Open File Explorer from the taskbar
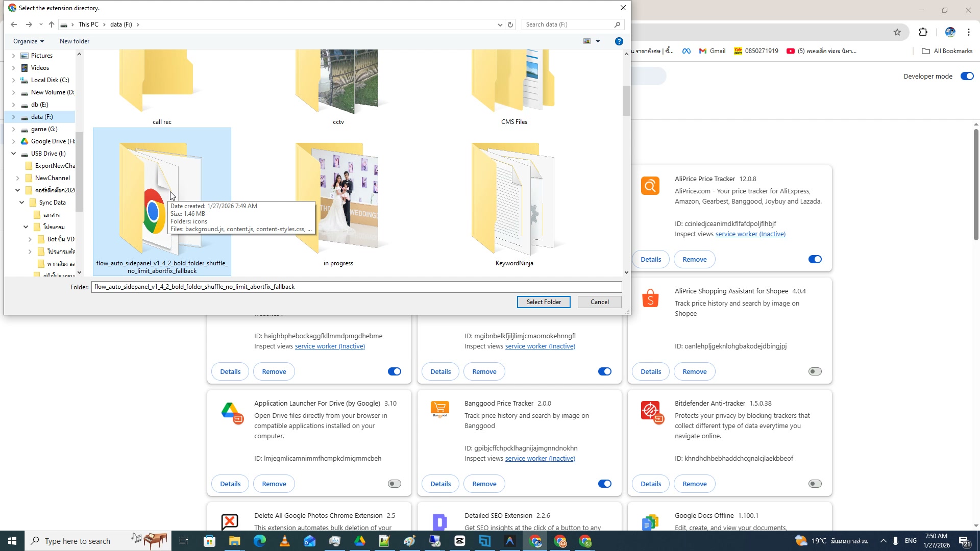The width and height of the screenshot is (980, 551). pyautogui.click(x=234, y=540)
